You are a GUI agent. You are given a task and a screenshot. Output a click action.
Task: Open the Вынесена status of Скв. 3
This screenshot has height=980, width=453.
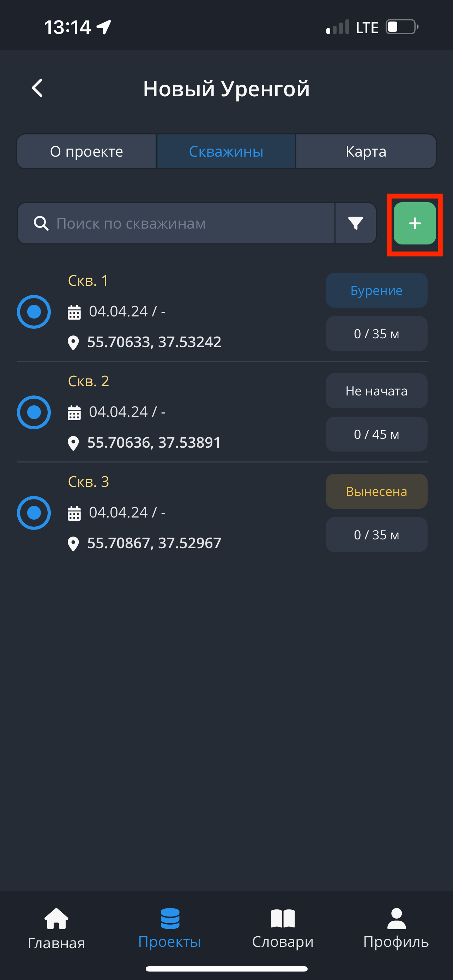tap(376, 491)
